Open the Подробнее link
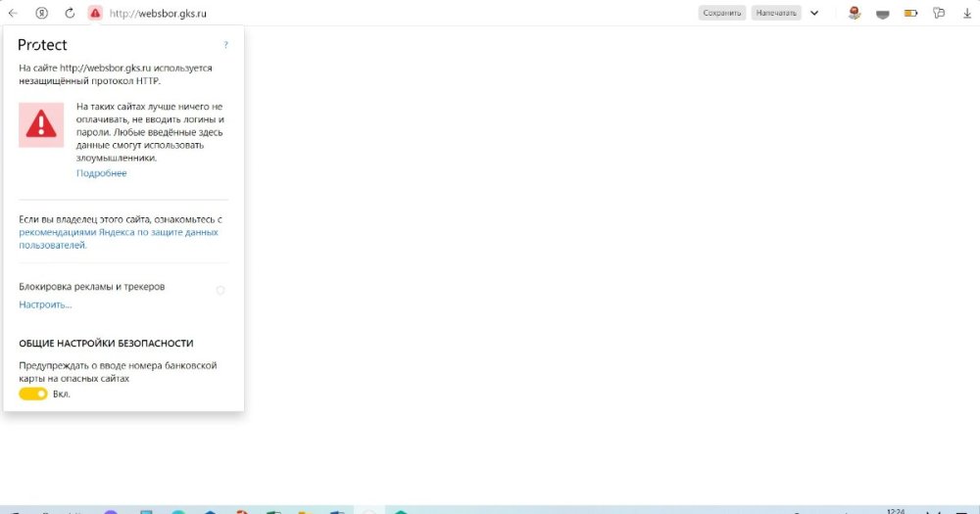The width and height of the screenshot is (980, 514). tap(101, 173)
